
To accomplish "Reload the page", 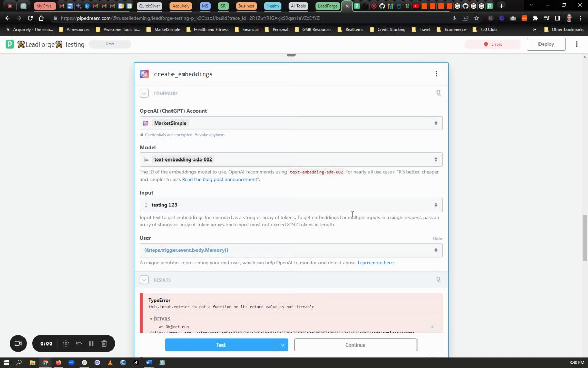I will click(30, 18).
